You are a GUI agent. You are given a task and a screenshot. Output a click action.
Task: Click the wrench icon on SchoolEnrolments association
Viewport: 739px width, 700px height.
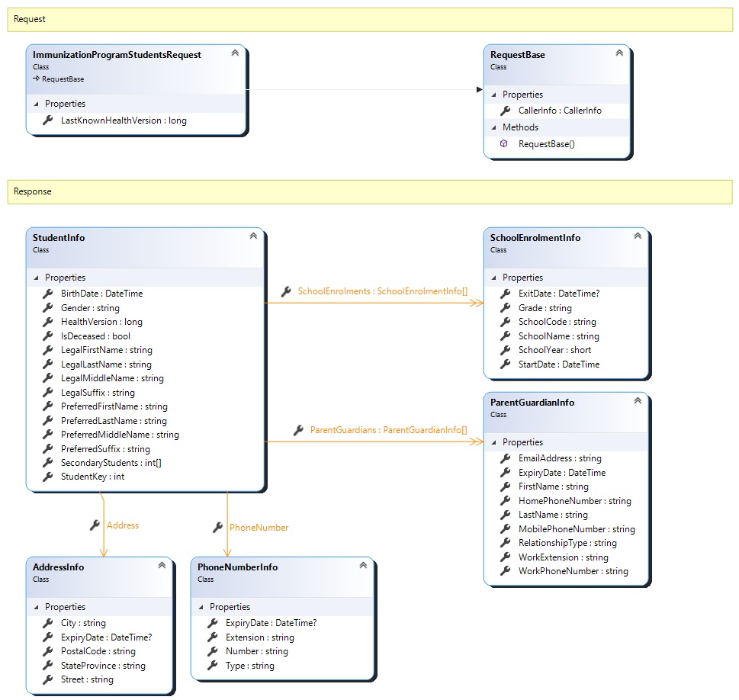286,291
